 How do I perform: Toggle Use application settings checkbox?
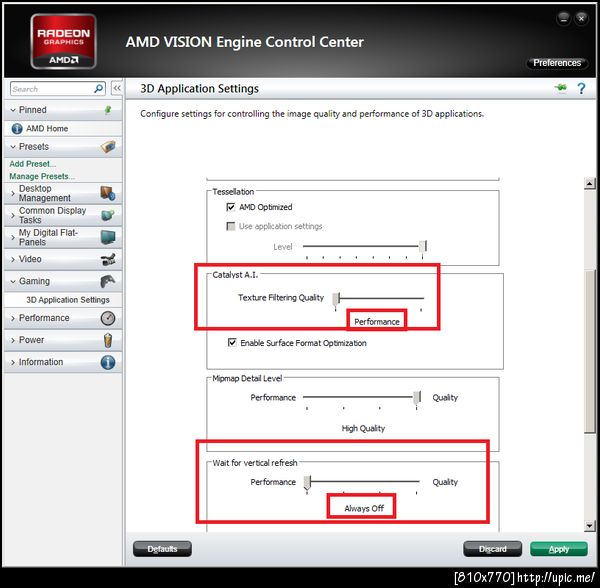click(x=231, y=226)
